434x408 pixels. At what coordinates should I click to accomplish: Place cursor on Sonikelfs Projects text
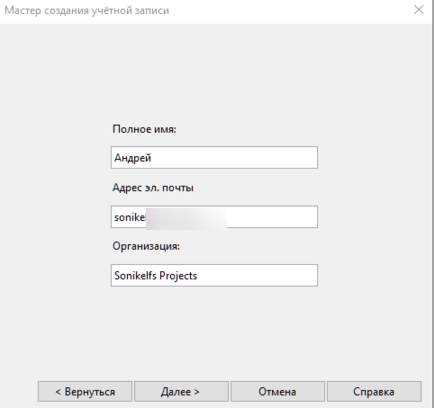156,276
